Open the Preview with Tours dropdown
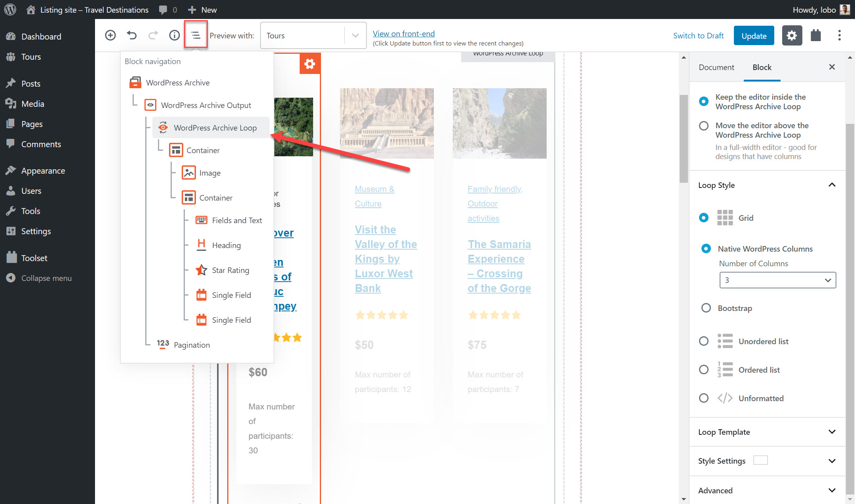 click(313, 36)
